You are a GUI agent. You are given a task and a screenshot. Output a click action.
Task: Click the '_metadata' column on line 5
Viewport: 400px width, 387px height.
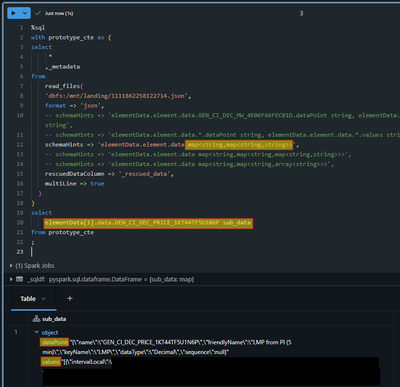pyautogui.click(x=63, y=67)
